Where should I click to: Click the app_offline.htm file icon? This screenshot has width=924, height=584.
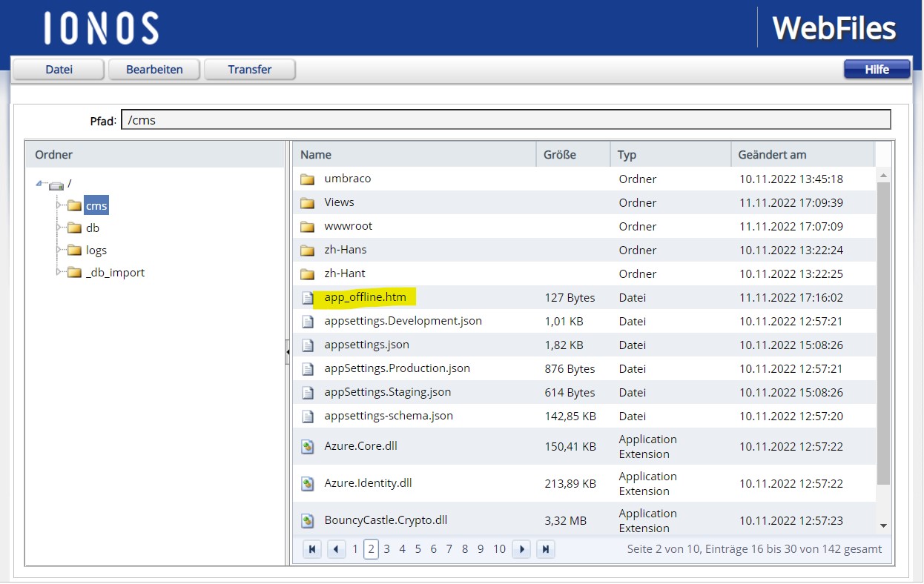tap(307, 297)
